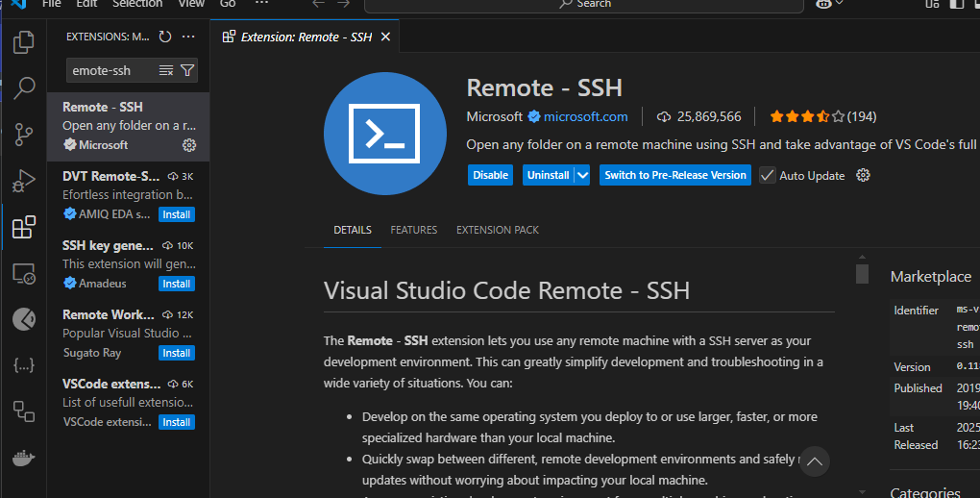Click the star rating of the extension
Screen dimensions: 980x498
tap(807, 116)
